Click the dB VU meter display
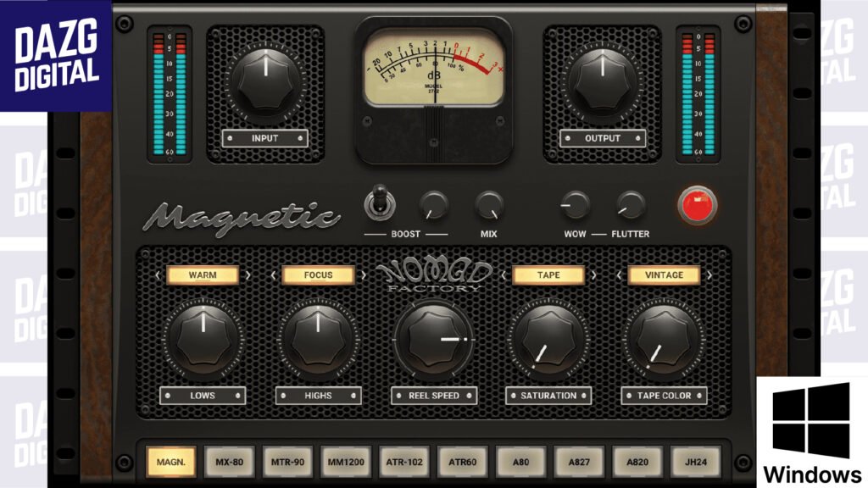This screenshot has height=488, width=868. [x=434, y=68]
